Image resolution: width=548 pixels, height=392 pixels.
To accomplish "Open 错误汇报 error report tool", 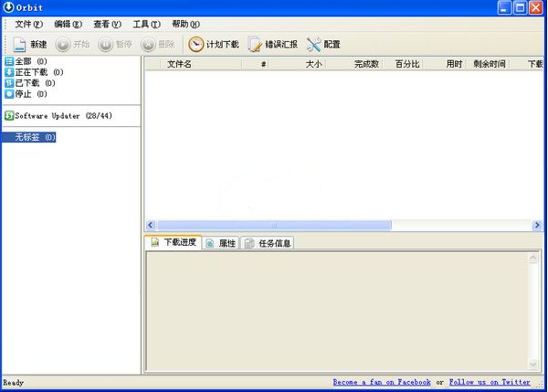I will 255,44.
